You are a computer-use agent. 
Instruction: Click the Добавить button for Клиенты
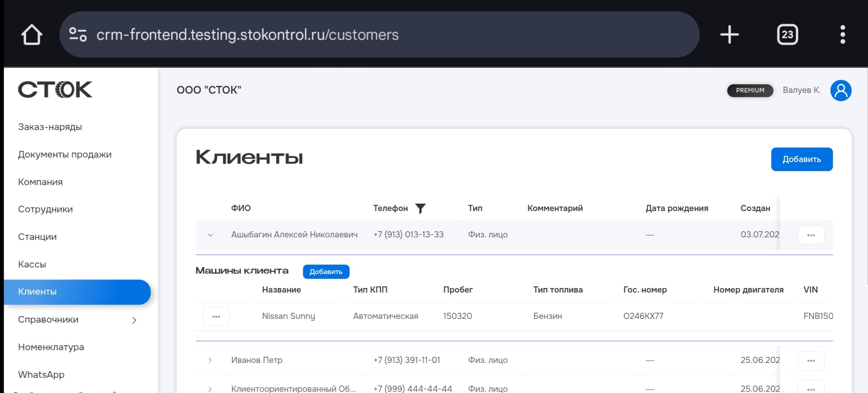pos(801,159)
